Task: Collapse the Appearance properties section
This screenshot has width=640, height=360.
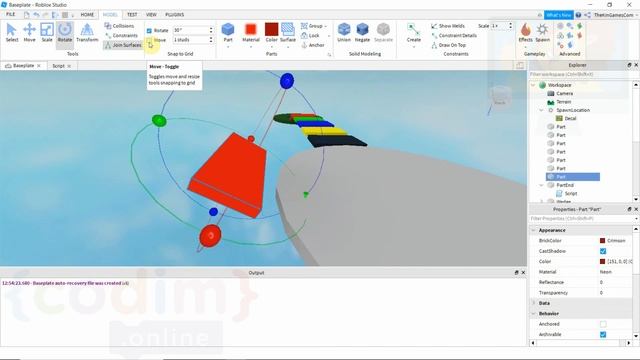Action: click(x=533, y=230)
